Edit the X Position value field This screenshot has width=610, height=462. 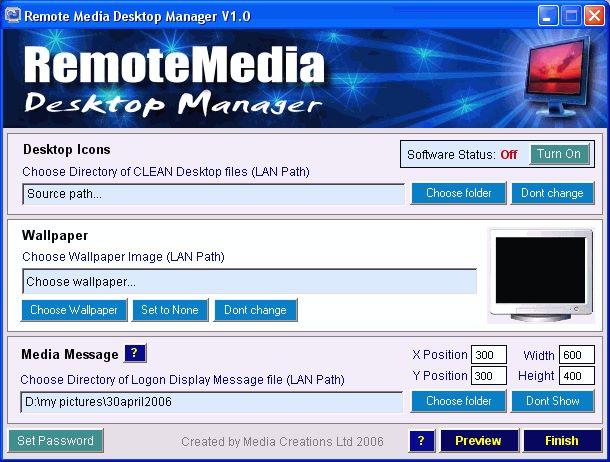coord(489,355)
